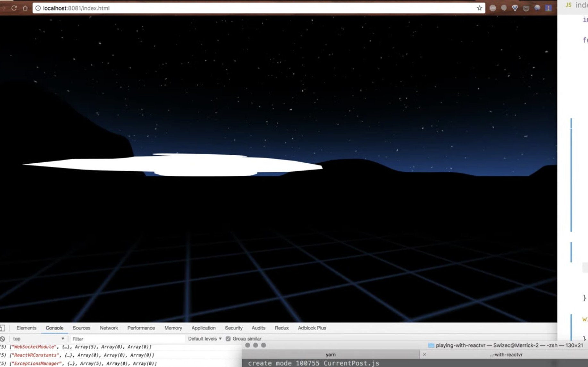
Task: Open the top execution context dropdown
Action: (38, 339)
